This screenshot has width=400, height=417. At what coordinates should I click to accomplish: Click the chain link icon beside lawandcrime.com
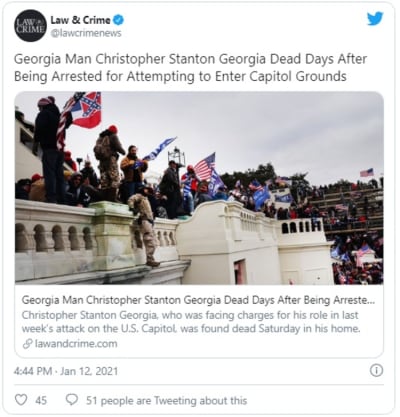27,344
